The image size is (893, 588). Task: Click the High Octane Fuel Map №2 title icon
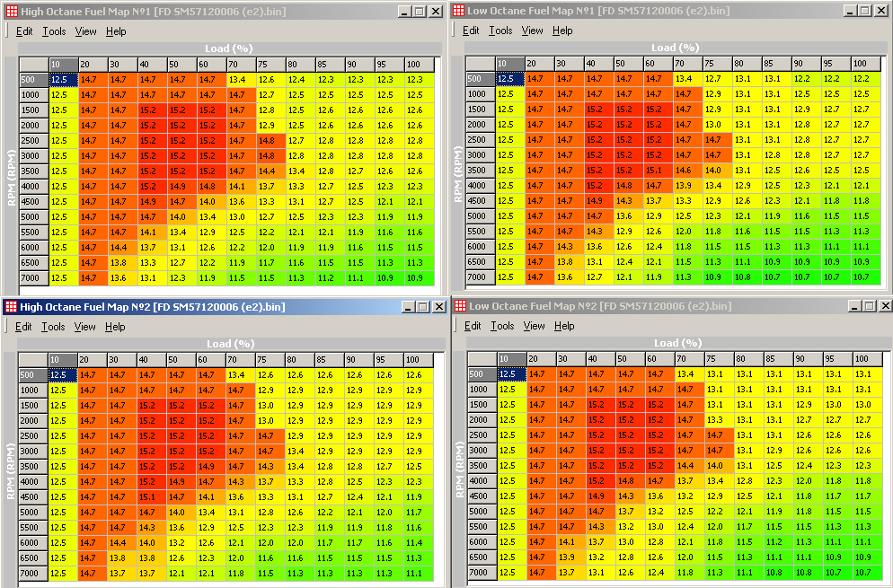[x=11, y=307]
